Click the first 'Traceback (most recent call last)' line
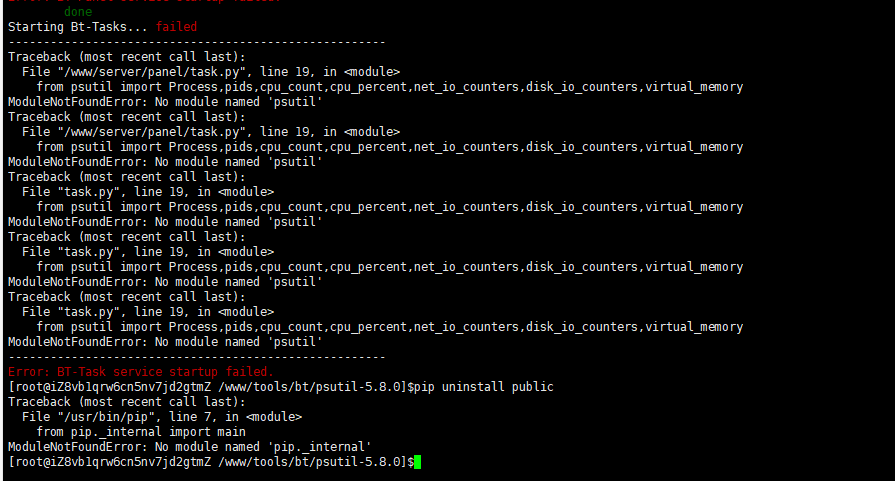The width and height of the screenshot is (895, 481). pyautogui.click(x=127, y=57)
